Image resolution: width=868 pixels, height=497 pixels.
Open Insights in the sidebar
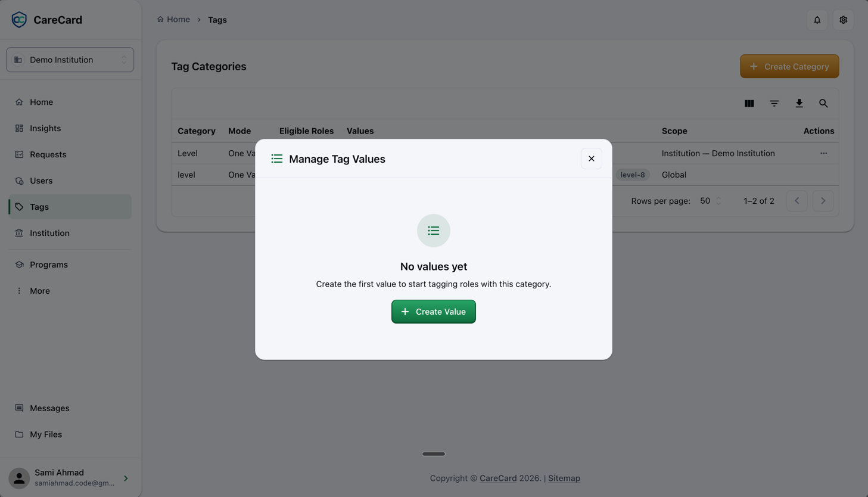[x=70, y=128]
